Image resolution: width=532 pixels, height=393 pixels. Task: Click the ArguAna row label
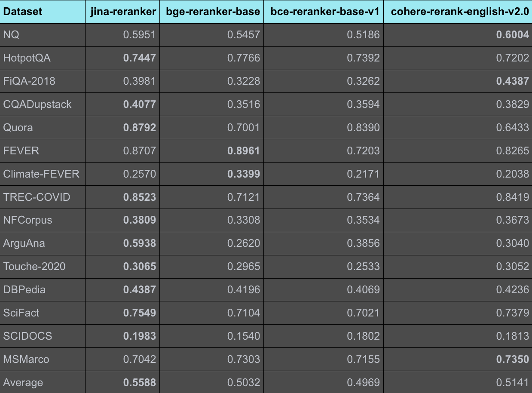(x=24, y=243)
